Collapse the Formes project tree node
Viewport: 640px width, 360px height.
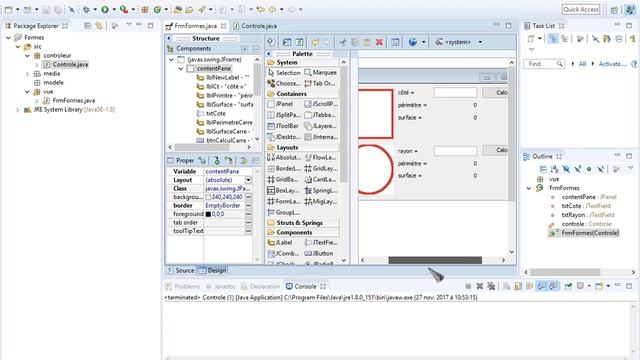pos(8,38)
